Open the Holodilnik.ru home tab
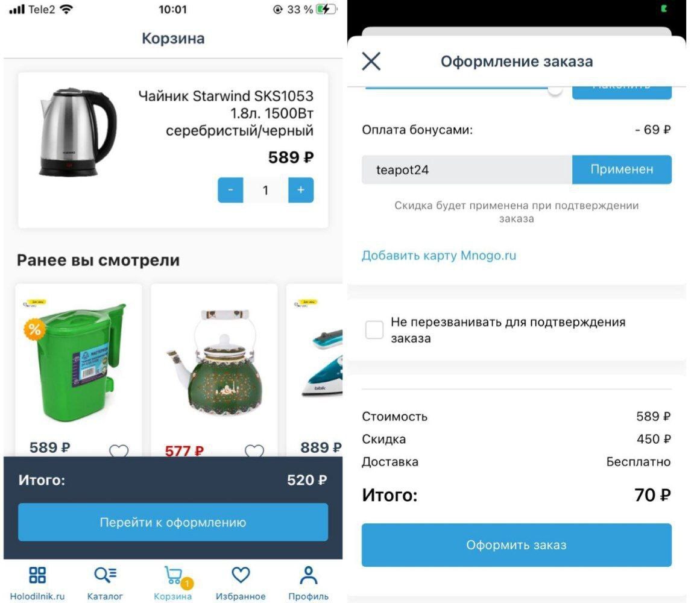The width and height of the screenshot is (700, 603). coord(37,583)
